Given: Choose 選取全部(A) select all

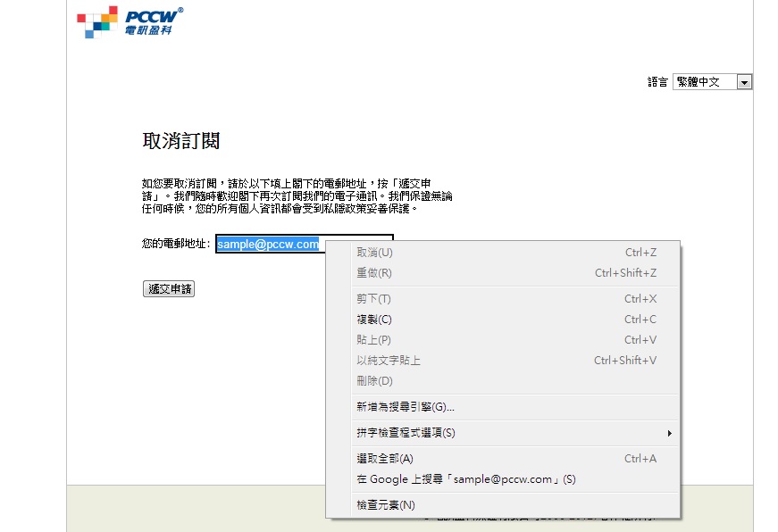Looking at the screenshot, I should click(385, 459).
